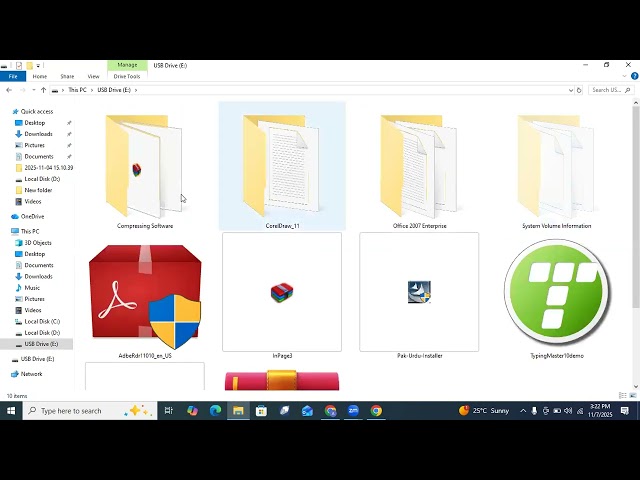This screenshot has height=480, width=640.
Task: Open the notification center icon
Action: coord(624,411)
